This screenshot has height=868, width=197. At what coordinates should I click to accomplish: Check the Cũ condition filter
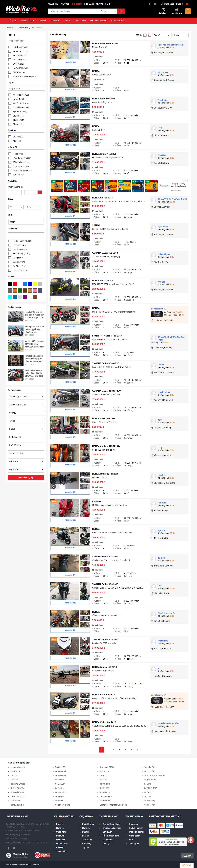pyautogui.click(x=10, y=137)
